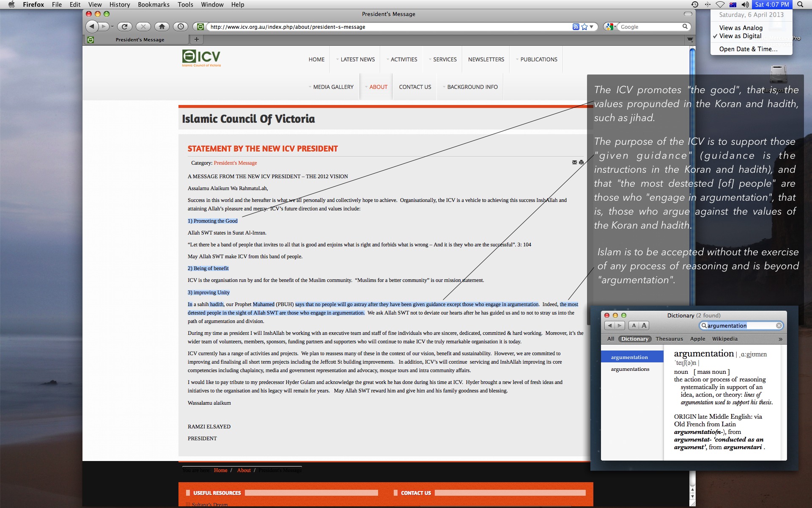The height and width of the screenshot is (508, 812).
Task: Click the search magnifier in Google box
Action: point(685,27)
